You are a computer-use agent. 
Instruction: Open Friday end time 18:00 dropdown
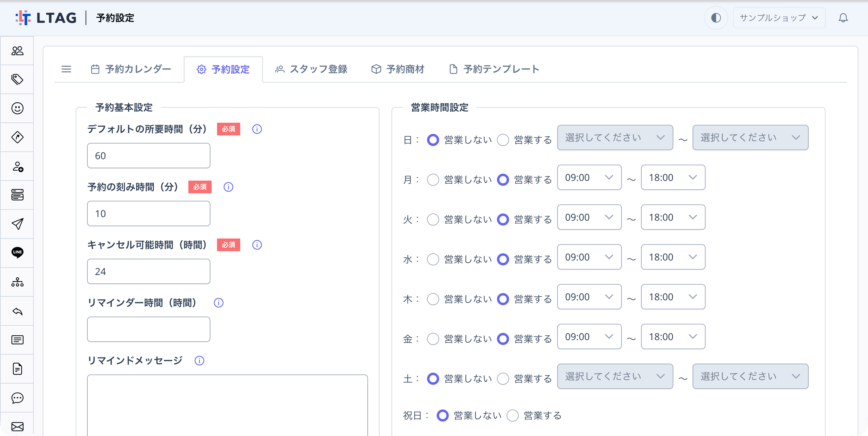(x=673, y=336)
